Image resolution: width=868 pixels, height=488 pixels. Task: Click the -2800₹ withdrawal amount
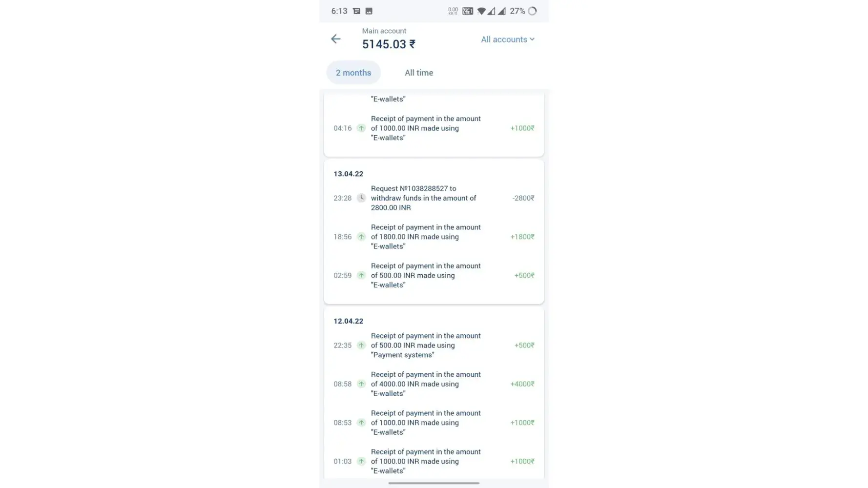[523, 198]
